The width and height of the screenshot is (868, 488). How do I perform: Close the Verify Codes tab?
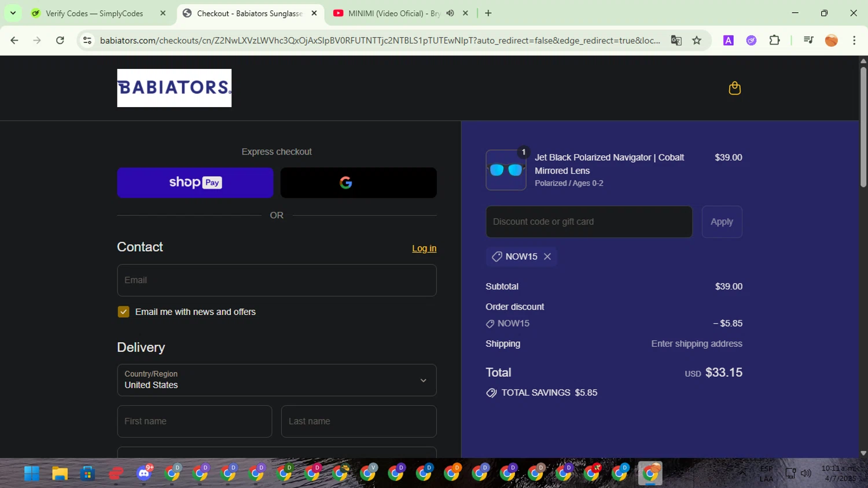point(163,13)
